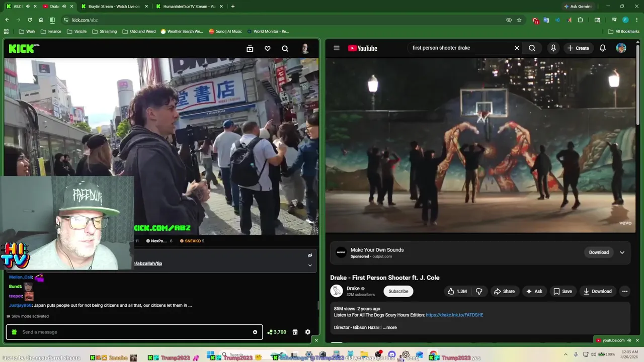Reload the current page
This screenshot has height=362, width=644.
[x=30, y=20]
